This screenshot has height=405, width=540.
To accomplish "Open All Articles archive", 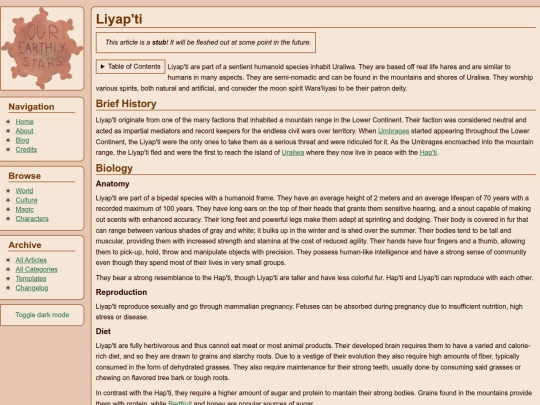I will [31, 260].
